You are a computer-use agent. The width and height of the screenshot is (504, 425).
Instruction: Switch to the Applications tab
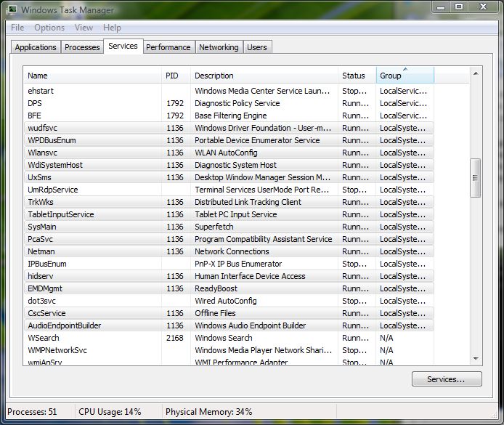coord(36,47)
